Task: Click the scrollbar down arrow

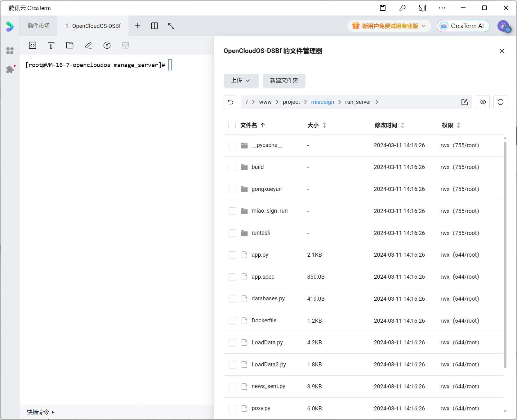Action: pyautogui.click(x=505, y=411)
